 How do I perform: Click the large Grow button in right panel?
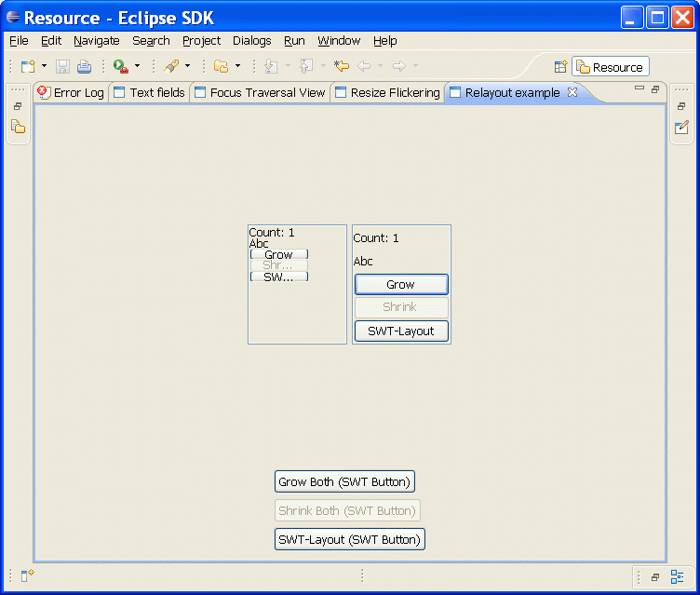click(x=401, y=284)
